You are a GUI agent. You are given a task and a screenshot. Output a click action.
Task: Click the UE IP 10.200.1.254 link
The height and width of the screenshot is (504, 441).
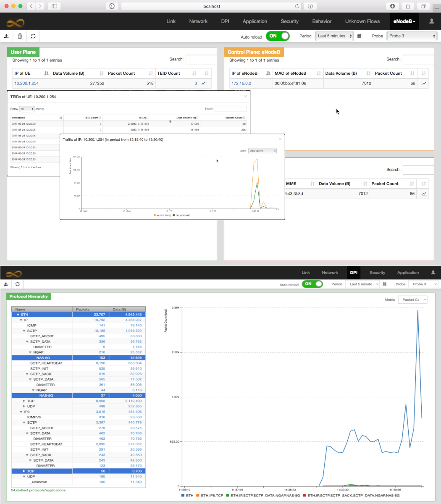coord(26,84)
